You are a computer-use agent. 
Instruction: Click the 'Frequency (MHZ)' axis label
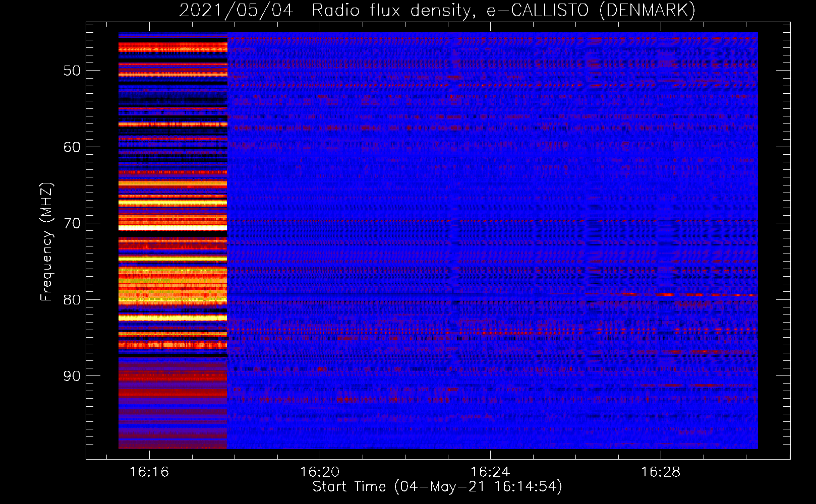pos(46,242)
